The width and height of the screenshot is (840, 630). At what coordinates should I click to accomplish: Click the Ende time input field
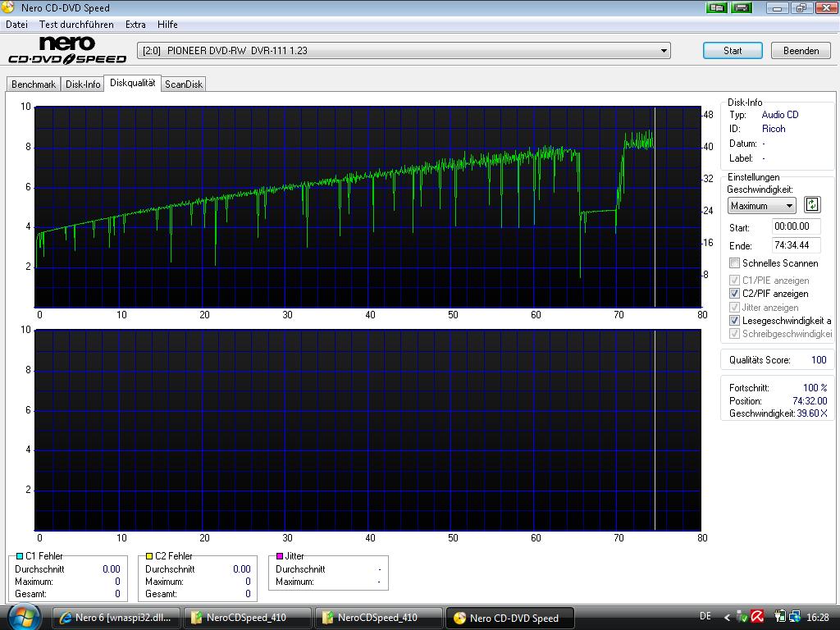[x=796, y=245]
